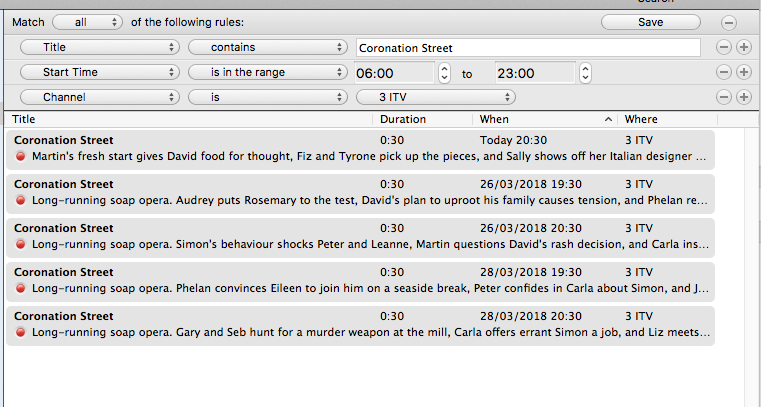Click the 23:00 end time field
This screenshot has width=761, height=407.
coord(535,73)
